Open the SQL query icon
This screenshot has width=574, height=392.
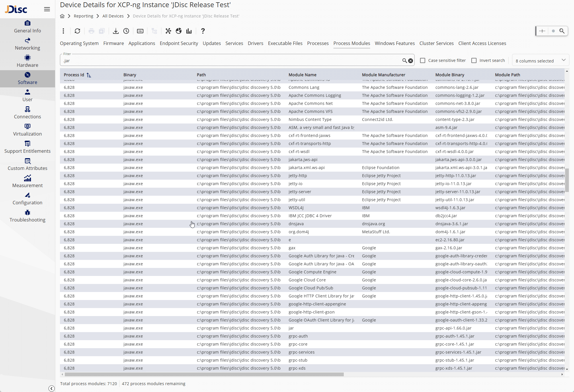point(140,31)
